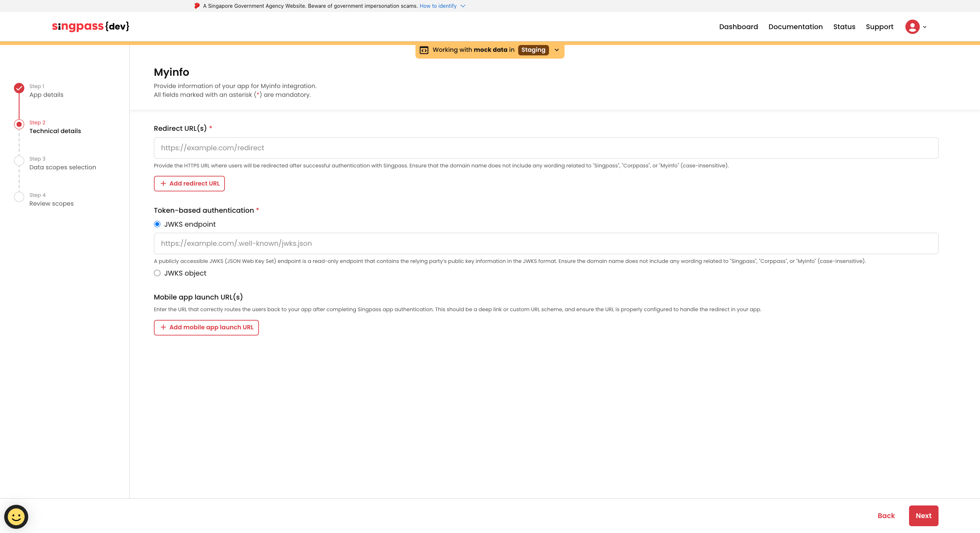Open the Staging environment dropdown arrow

556,50
